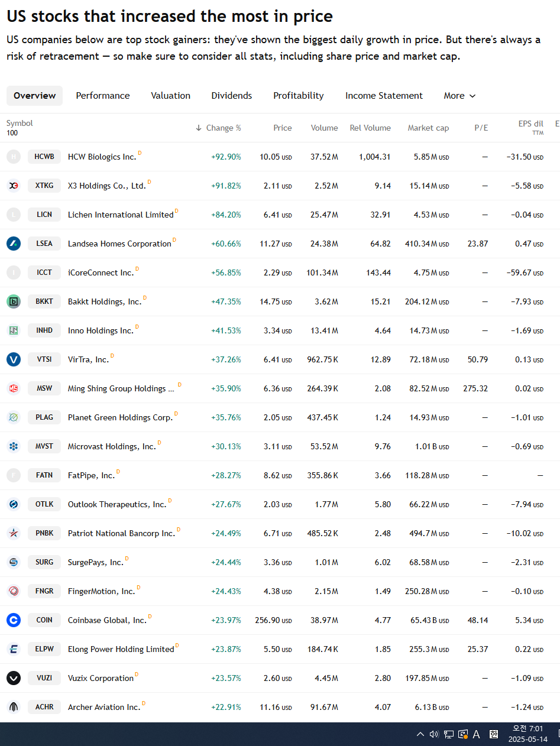Toggle the Korean IME language indicator
The width and height of the screenshot is (560, 746).
pos(493,734)
